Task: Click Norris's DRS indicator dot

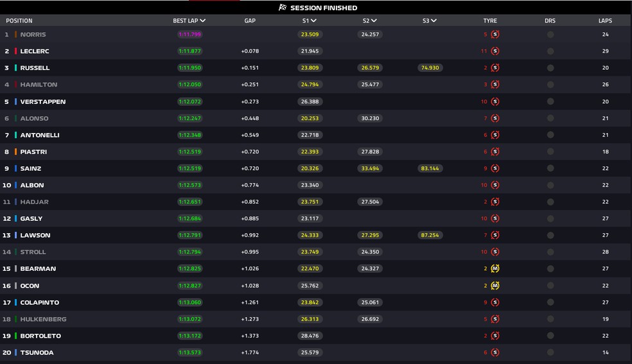Action: [x=550, y=35]
